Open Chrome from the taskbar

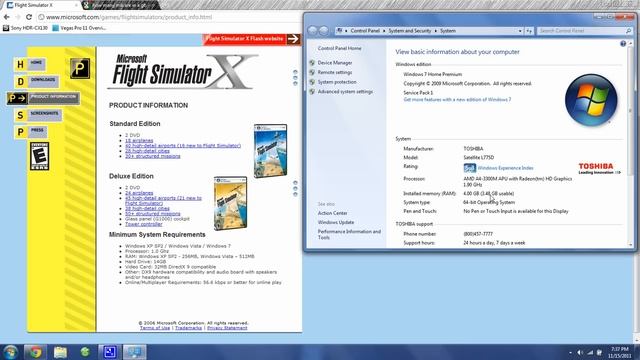coord(35,352)
